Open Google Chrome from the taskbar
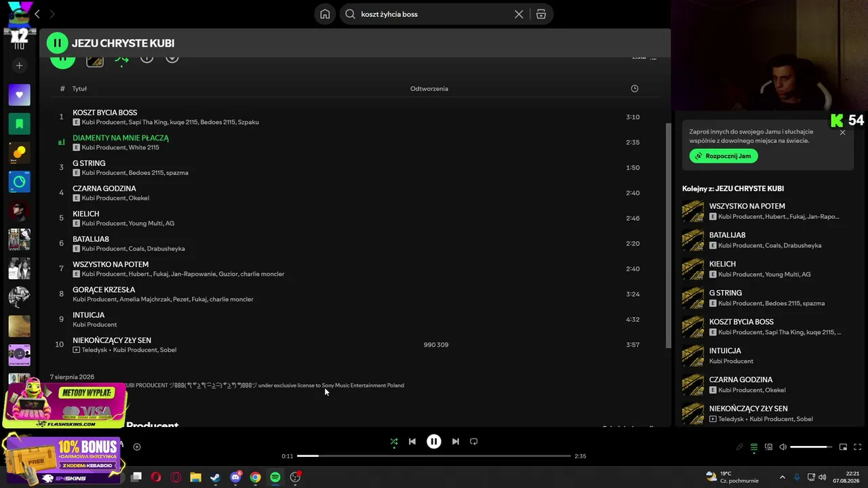 256,477
